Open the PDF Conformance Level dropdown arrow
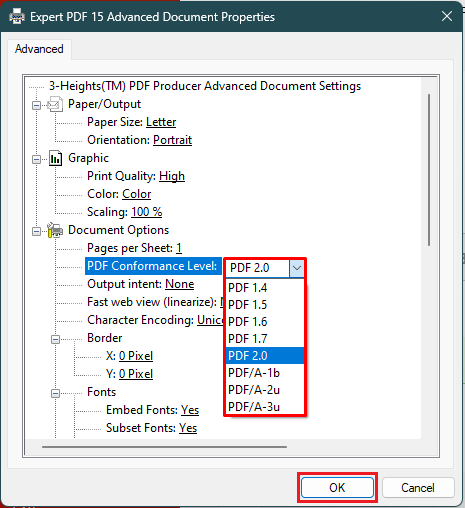This screenshot has width=465, height=508. point(296,268)
